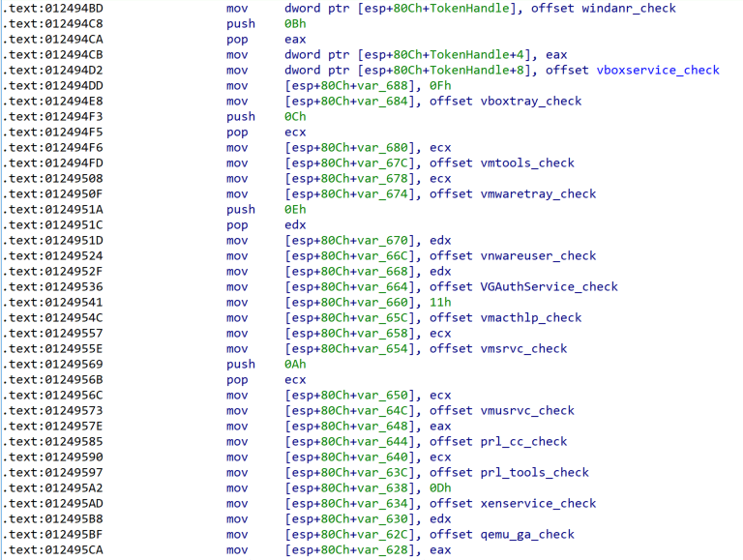Select the [esp+80Ch+var_680] operand

click(x=349, y=147)
